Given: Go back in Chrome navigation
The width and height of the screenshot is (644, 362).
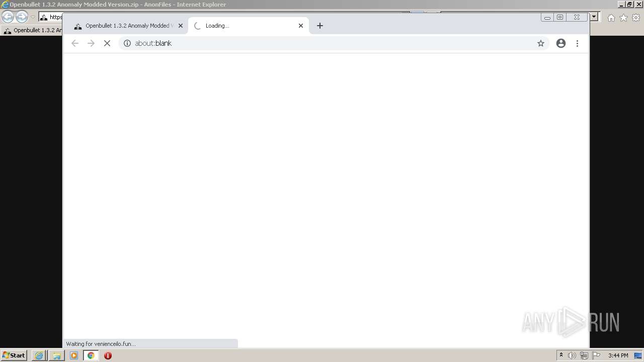Looking at the screenshot, I should pos(75,43).
